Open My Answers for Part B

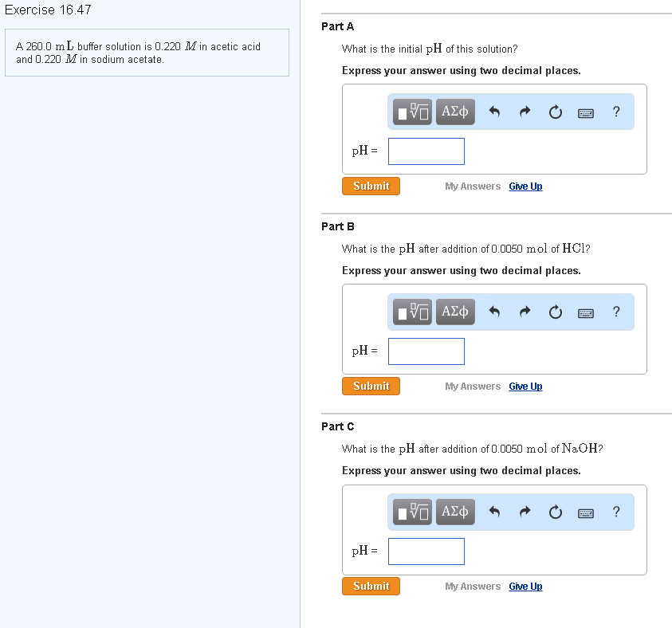pyautogui.click(x=473, y=387)
